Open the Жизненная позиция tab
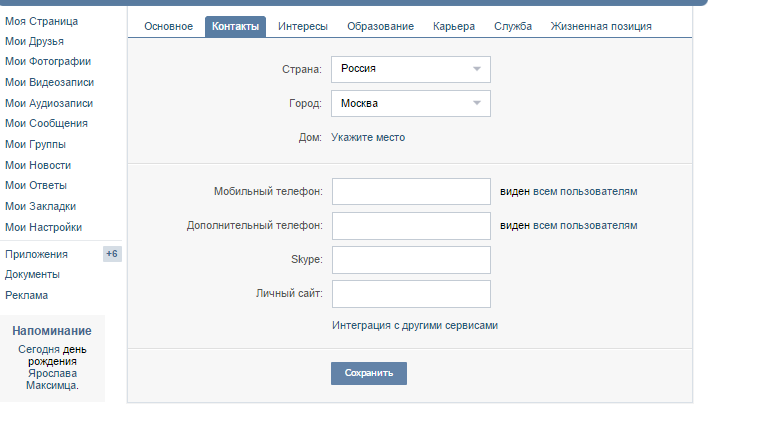784x421 pixels. (601, 26)
